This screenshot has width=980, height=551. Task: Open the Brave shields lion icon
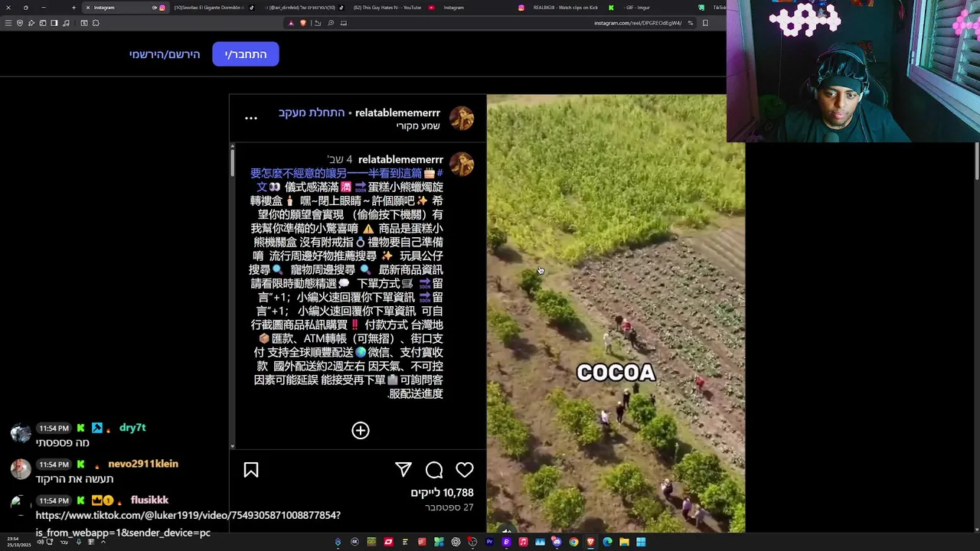(303, 23)
